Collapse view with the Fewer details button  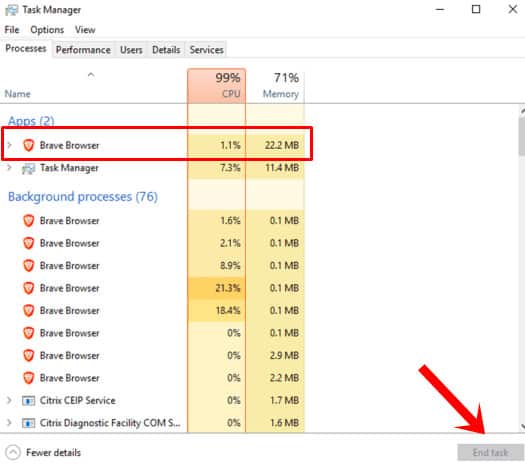pyautogui.click(x=44, y=453)
